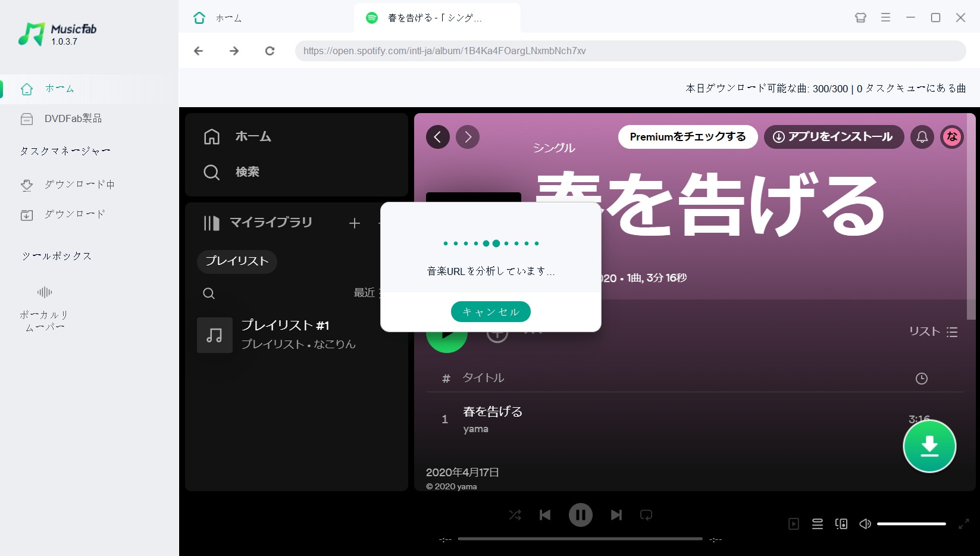Open connect to device icon
Image resolution: width=980 pixels, height=556 pixels.
[x=841, y=524]
